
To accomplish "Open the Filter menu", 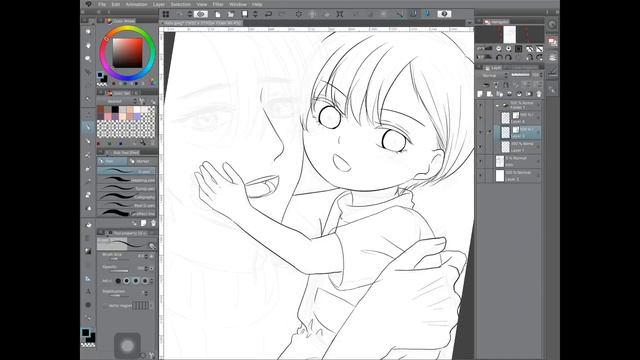I will click(218, 4).
